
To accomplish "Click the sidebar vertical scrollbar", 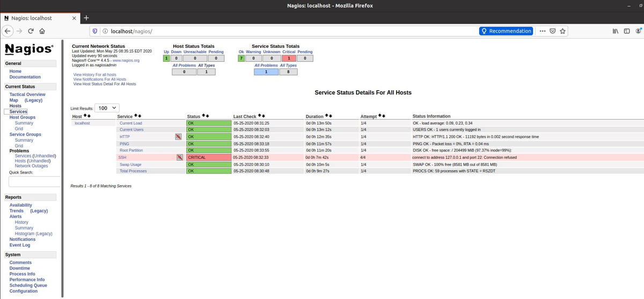I will click(x=62, y=168).
